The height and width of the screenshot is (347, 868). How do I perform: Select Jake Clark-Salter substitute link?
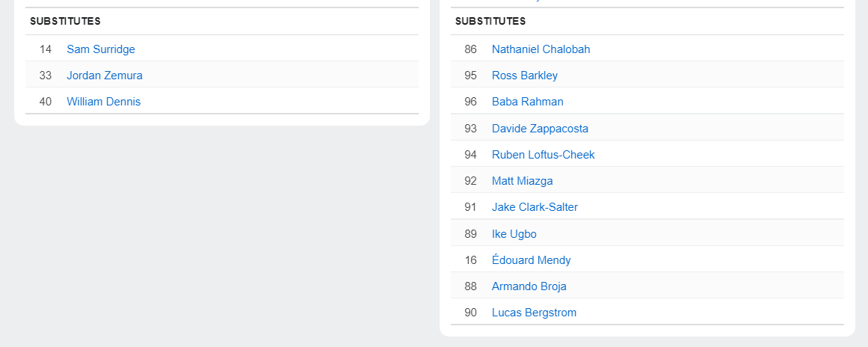click(535, 207)
